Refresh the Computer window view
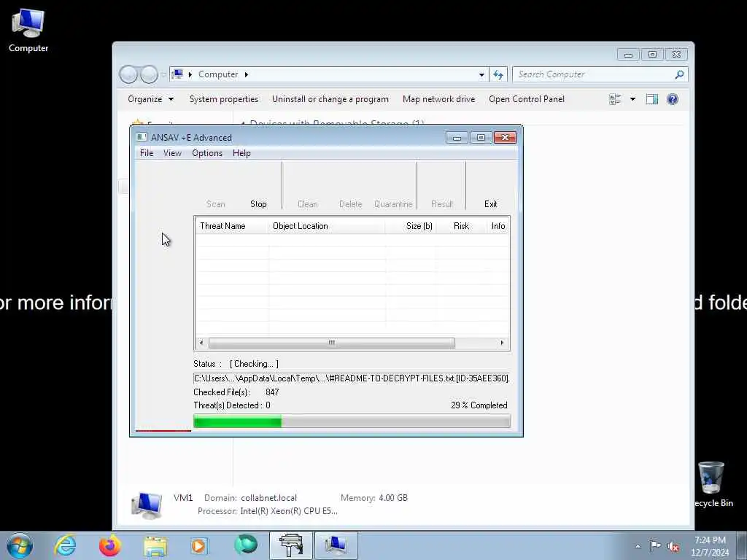 (x=498, y=75)
